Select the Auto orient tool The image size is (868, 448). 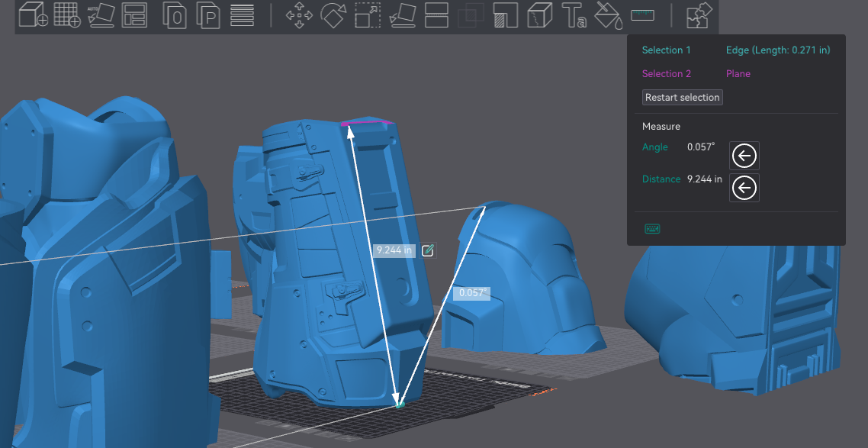pos(101,15)
